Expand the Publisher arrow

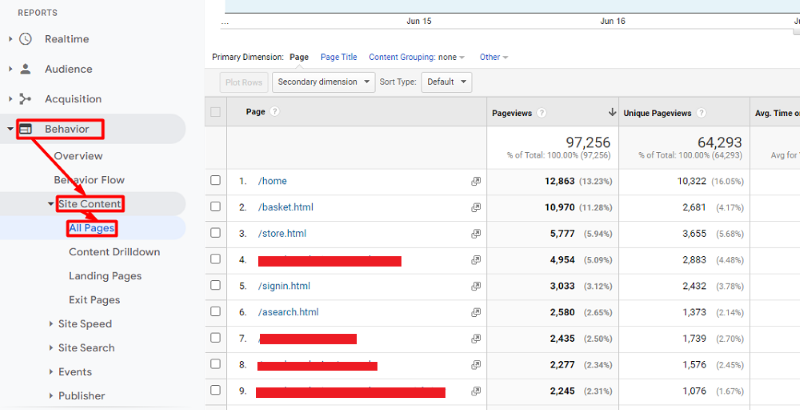click(x=51, y=396)
